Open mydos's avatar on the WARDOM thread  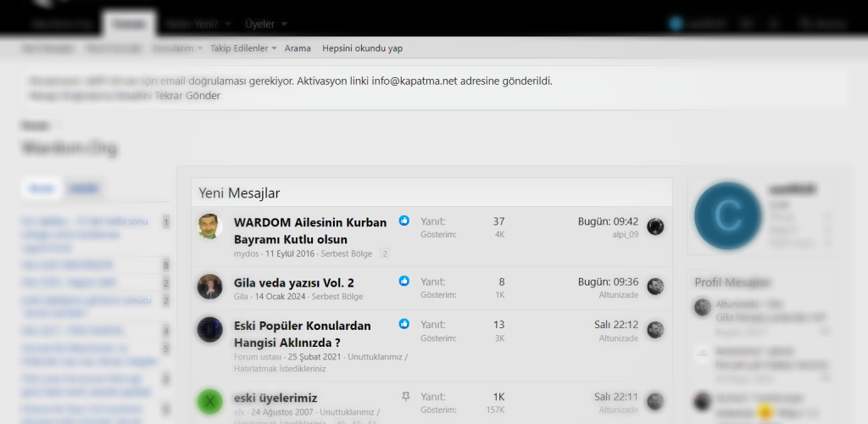tap(210, 226)
